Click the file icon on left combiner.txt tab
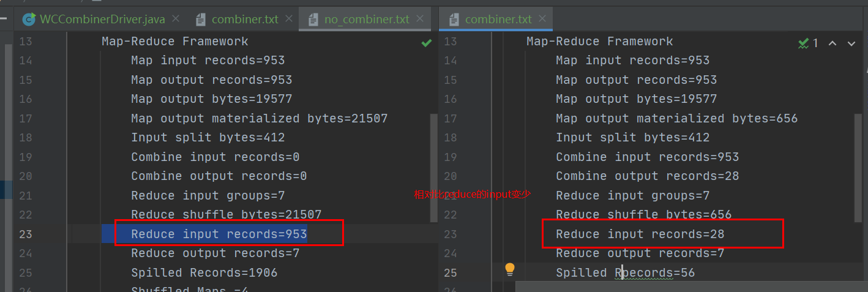Viewport: 868px width, 292px height. (x=201, y=20)
